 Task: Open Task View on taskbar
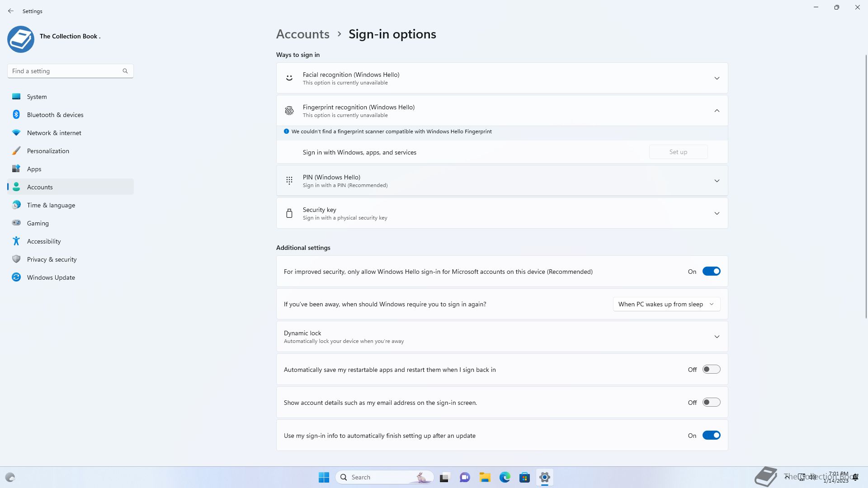[x=444, y=477]
